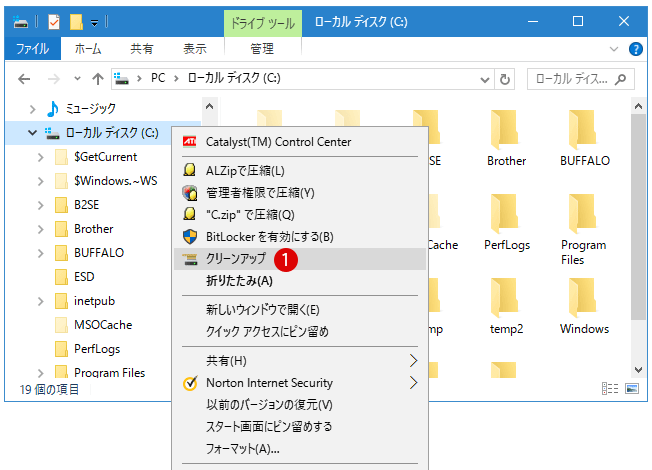Screen dimensions: 652x470
Task: Click PC in the address breadcrumb
Action: [x=158, y=78]
